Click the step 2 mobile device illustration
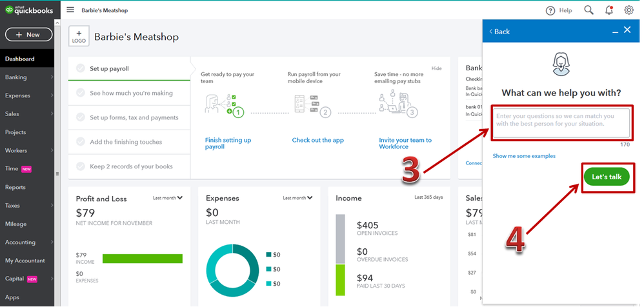 coord(312,105)
